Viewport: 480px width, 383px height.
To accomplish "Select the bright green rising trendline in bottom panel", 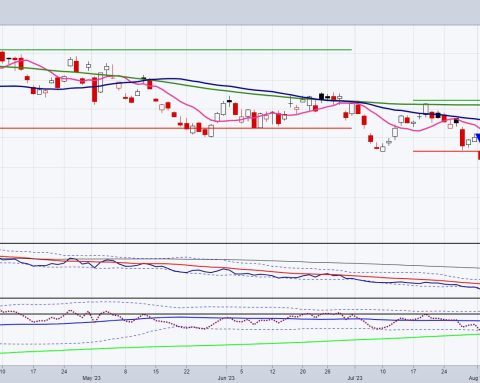I will coord(240,345).
